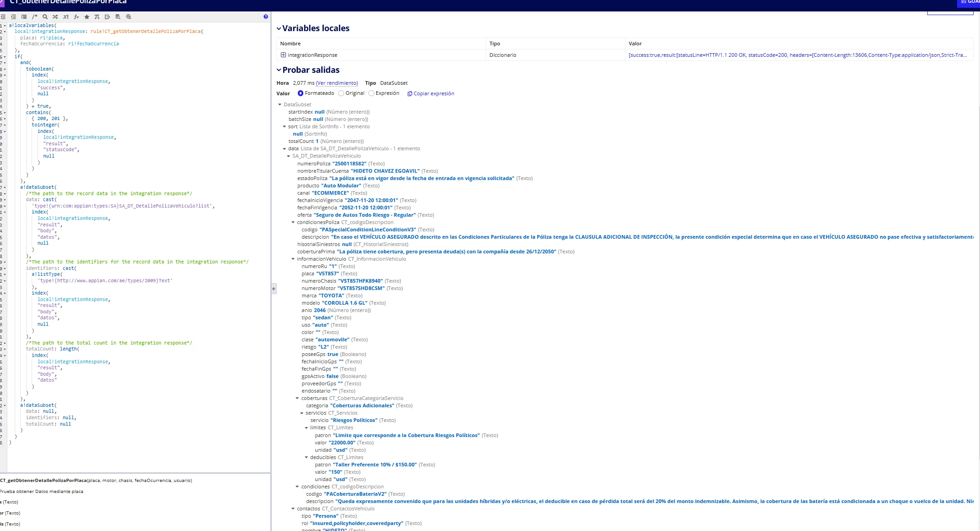Expand integrationResponse with plus icon
This screenshot has width=980, height=531.
(283, 55)
